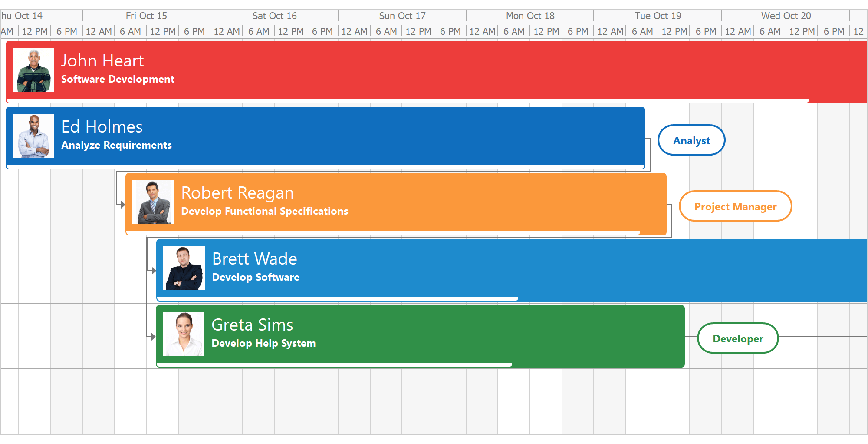Click the Mon Oct 18 date header
868x444 pixels.
click(529, 15)
